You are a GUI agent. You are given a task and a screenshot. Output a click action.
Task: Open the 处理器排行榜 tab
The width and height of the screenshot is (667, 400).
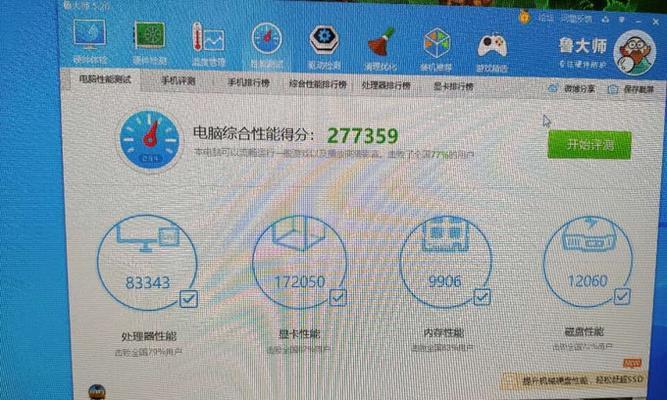[x=386, y=85]
